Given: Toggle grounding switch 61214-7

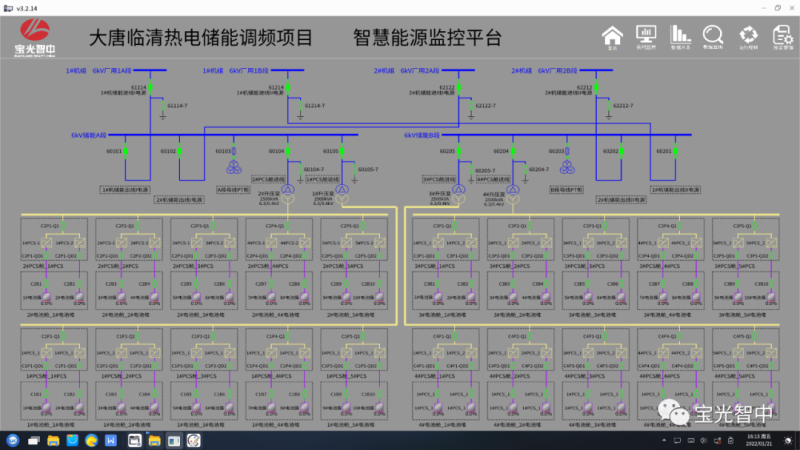Looking at the screenshot, I should tap(299, 106).
